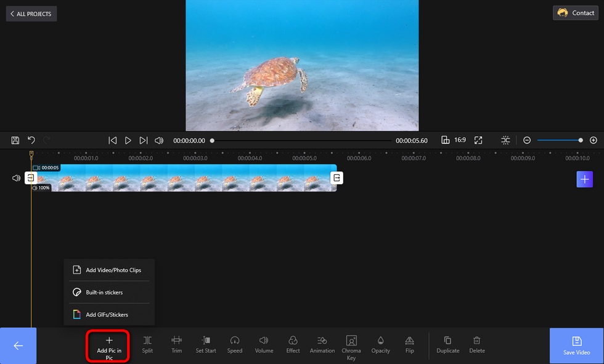Click the 00:00:02.0 ruler label
604x364 pixels.
tap(141, 158)
